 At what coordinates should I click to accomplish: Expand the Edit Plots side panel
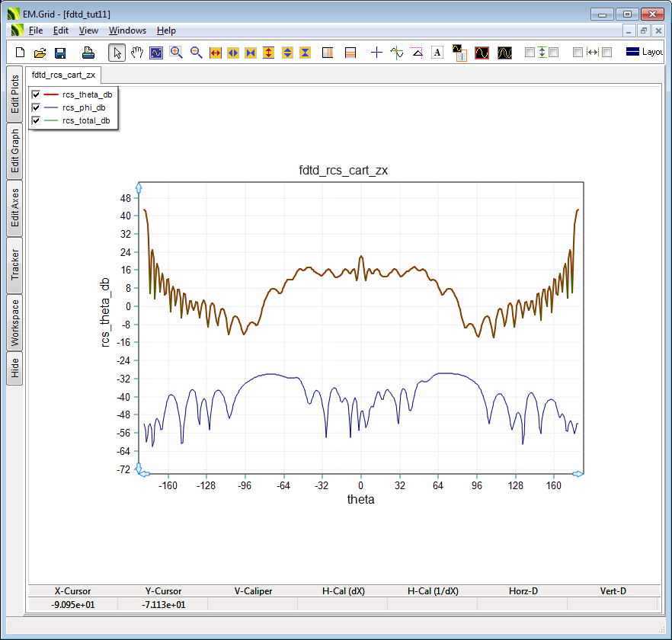14,94
